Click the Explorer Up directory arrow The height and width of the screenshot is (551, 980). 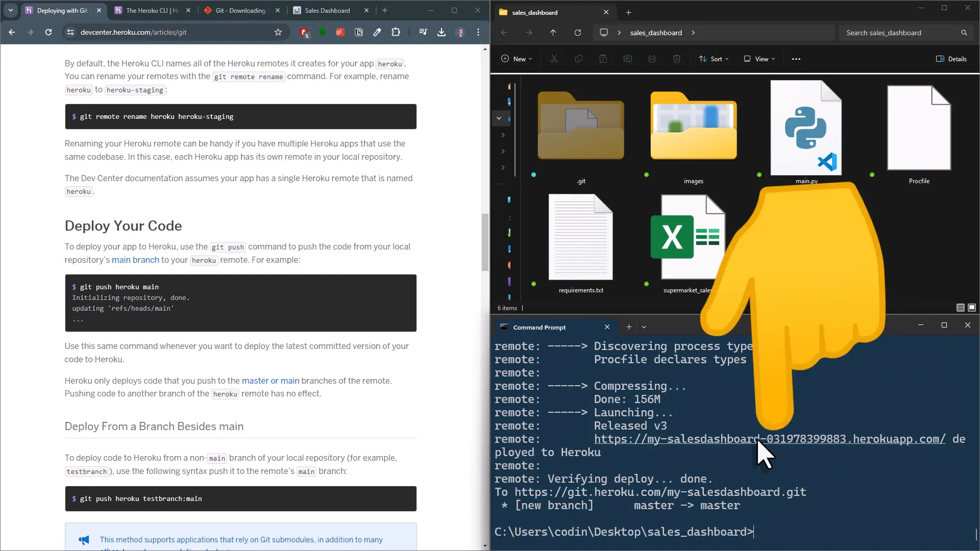[553, 33]
